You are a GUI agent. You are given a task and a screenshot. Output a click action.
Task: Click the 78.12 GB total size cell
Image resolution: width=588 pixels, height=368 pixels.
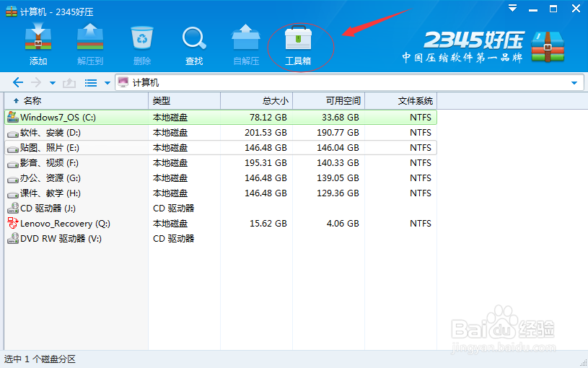268,118
